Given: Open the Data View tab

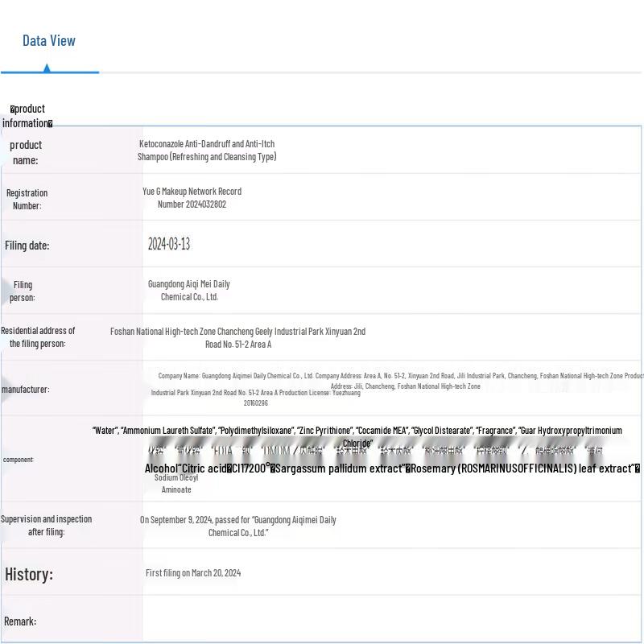Looking at the screenshot, I should coord(49,41).
